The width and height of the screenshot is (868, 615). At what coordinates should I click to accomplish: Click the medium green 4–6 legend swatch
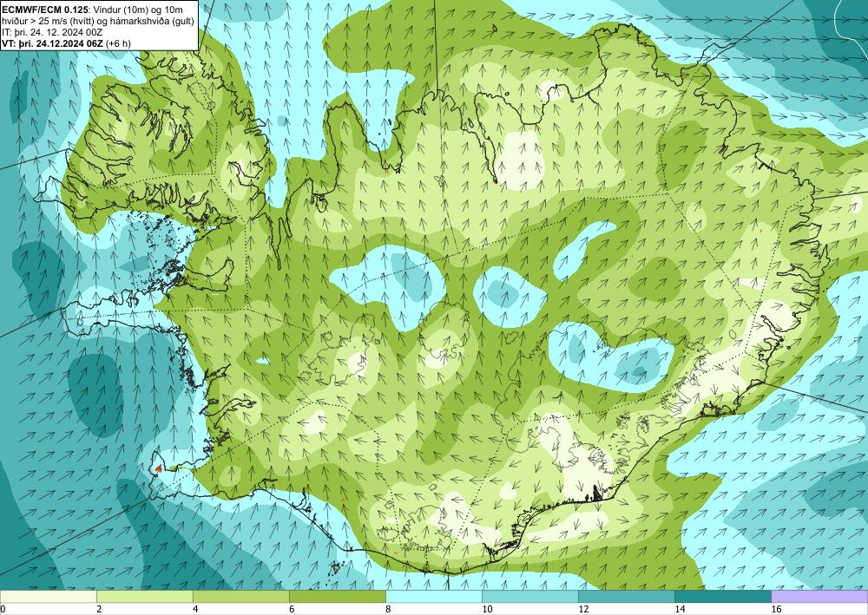click(240, 597)
